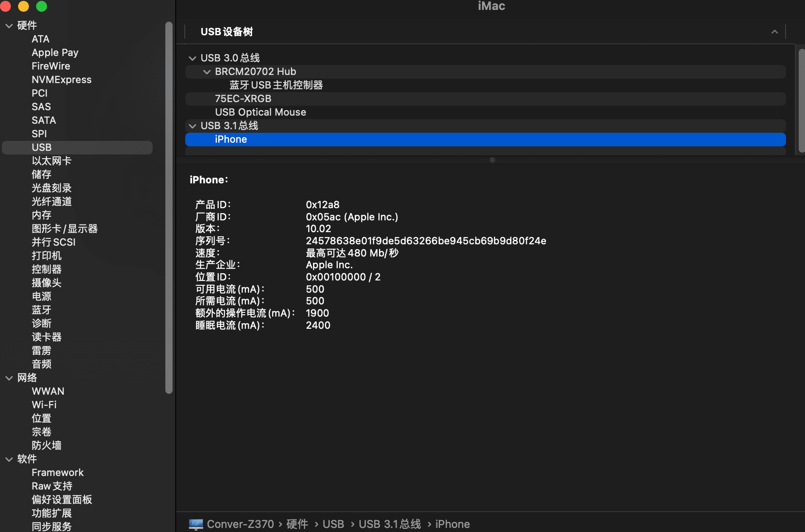Click iPhone in the path bar

coord(453,524)
